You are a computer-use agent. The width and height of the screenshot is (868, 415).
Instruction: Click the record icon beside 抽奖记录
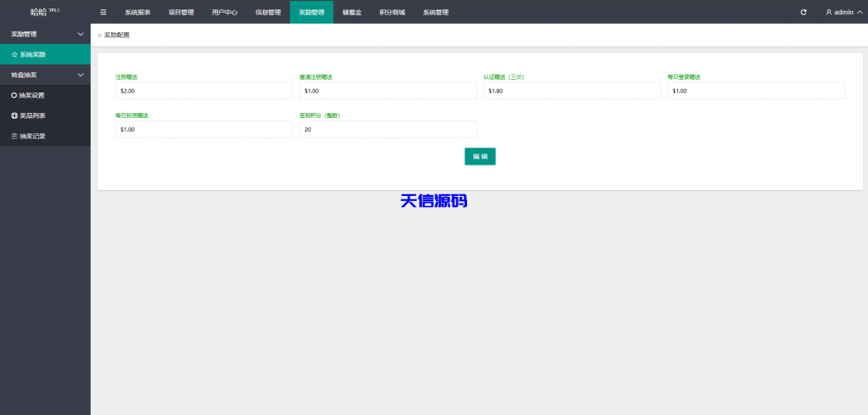[14, 136]
